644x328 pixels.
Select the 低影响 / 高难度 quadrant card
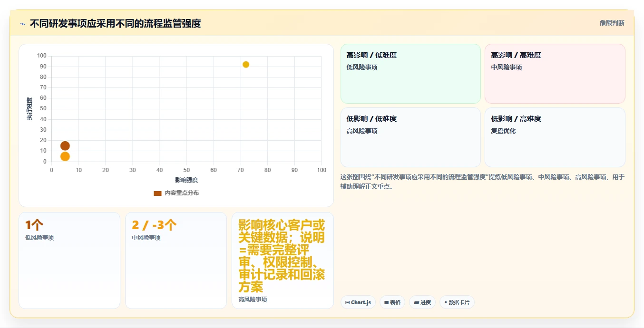[555, 137]
